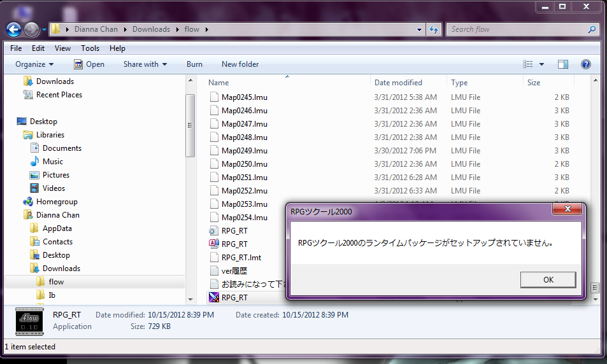Image resolution: width=607 pixels, height=364 pixels.
Task: Click the arrow after flow in breadcrumb
Action: coord(207,29)
